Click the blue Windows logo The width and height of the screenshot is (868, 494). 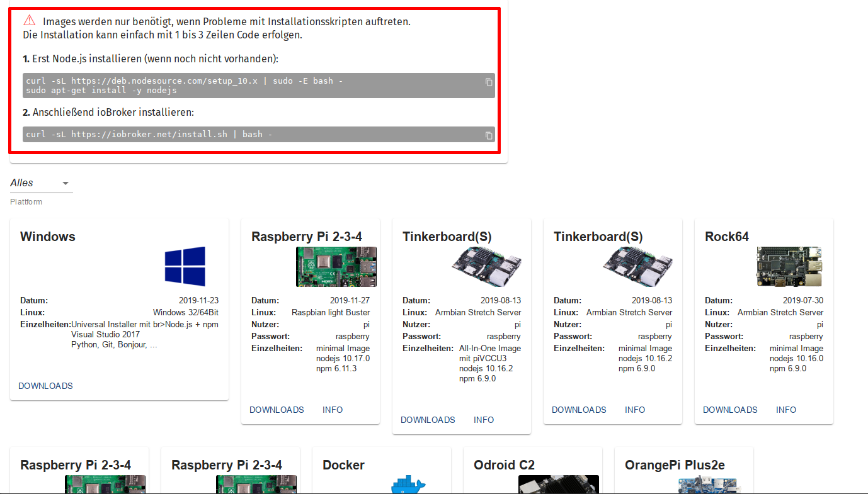point(185,266)
